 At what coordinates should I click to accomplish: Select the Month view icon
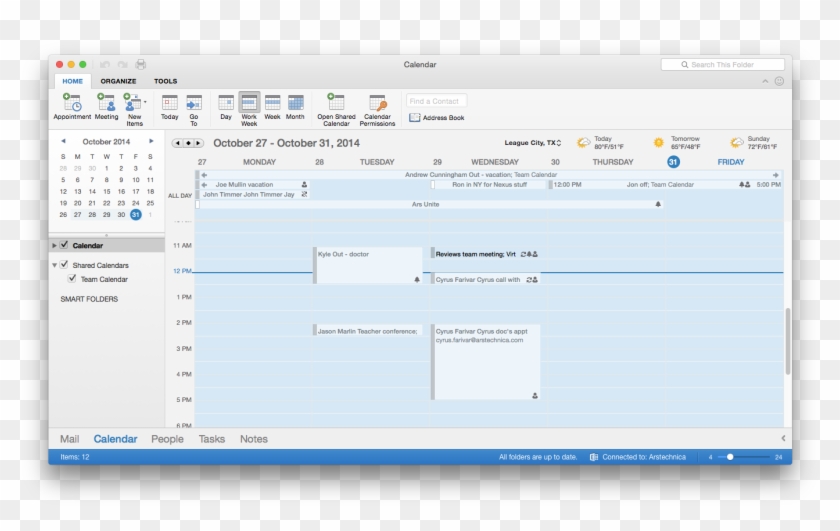295,103
